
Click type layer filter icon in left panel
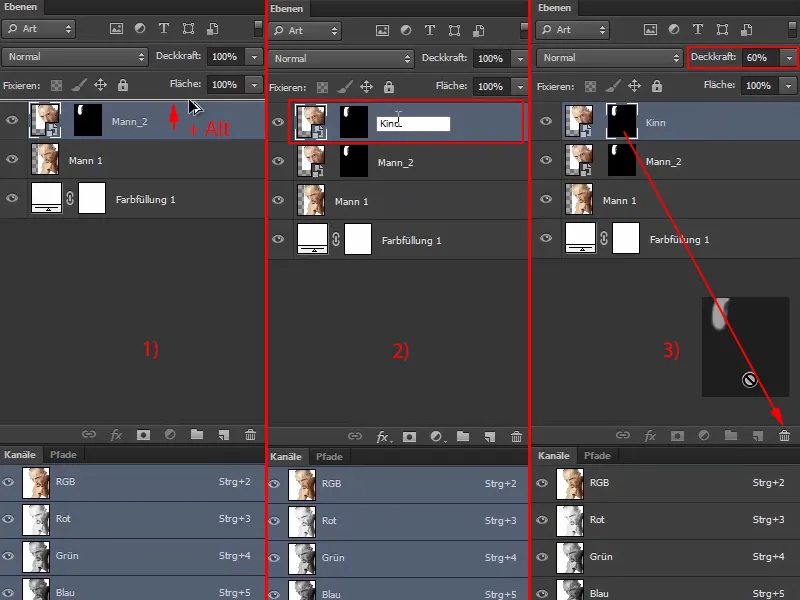click(164, 29)
